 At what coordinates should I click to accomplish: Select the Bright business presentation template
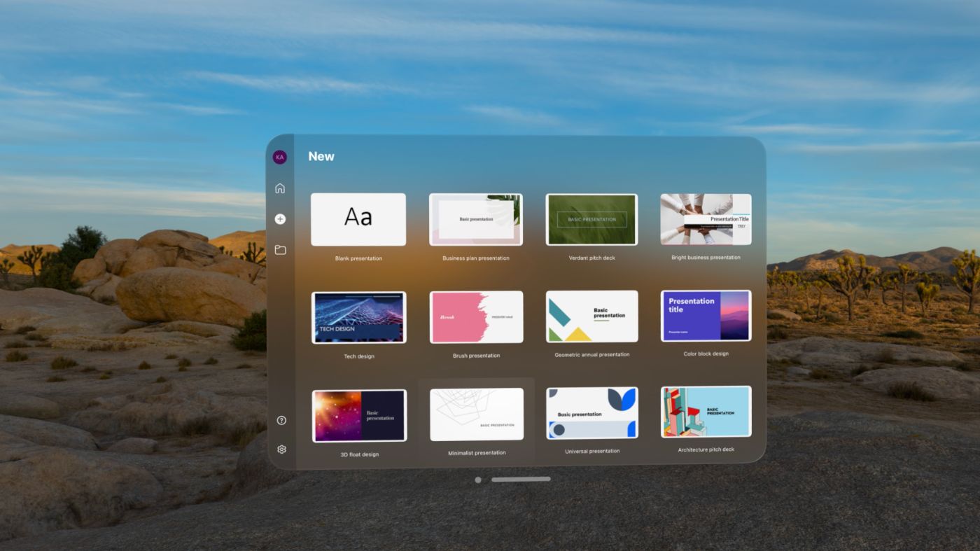pyautogui.click(x=705, y=218)
